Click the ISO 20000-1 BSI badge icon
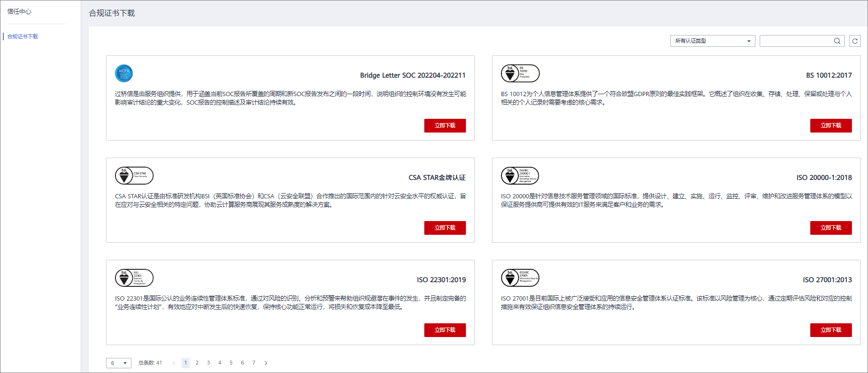The height and width of the screenshot is (373, 868). click(520, 176)
